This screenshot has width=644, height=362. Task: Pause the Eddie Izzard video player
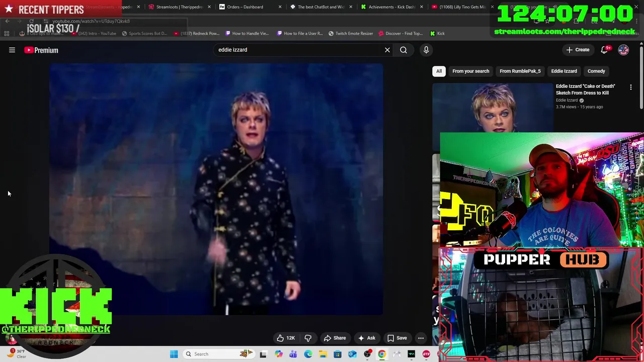216,189
